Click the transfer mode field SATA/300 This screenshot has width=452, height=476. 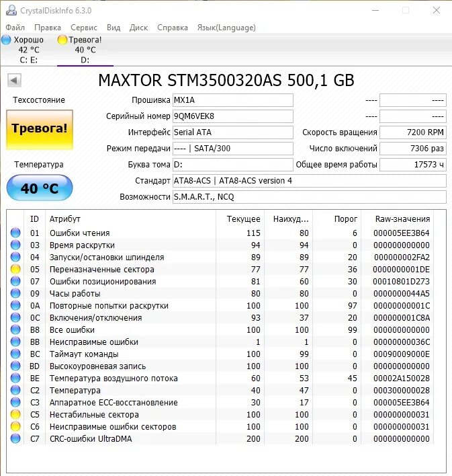click(233, 149)
